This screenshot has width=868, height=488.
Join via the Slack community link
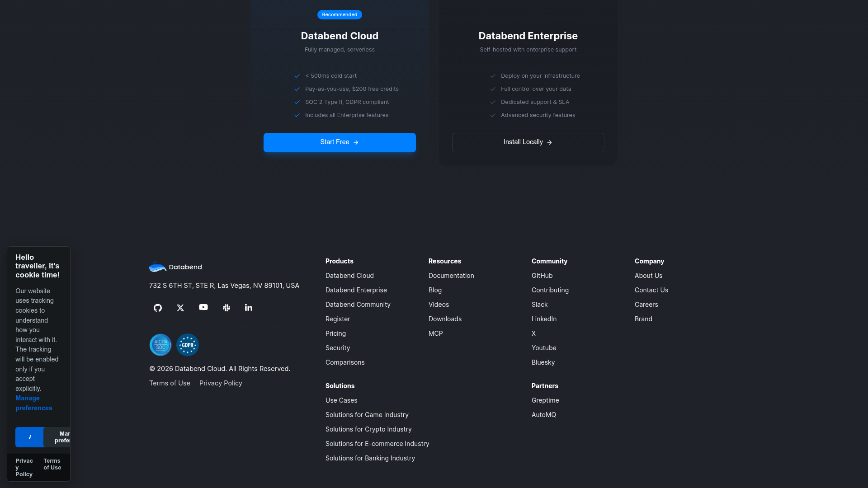tap(539, 305)
